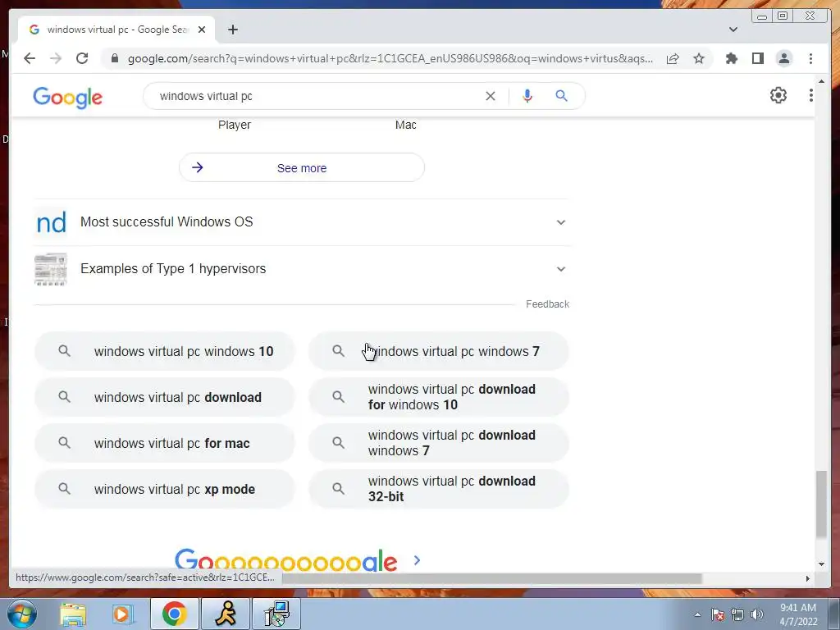Image resolution: width=840 pixels, height=630 pixels.
Task: Reload the current Google search page
Action: [x=82, y=58]
